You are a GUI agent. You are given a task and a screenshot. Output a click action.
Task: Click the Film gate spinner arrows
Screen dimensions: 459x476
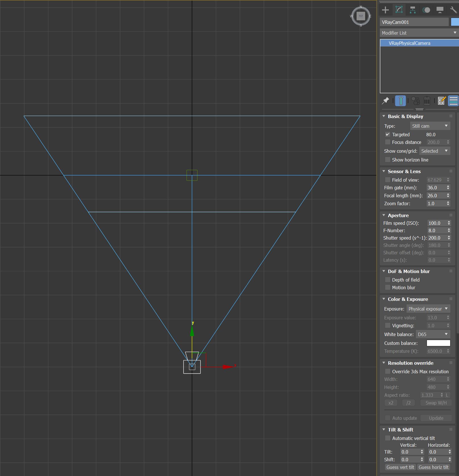click(x=448, y=188)
